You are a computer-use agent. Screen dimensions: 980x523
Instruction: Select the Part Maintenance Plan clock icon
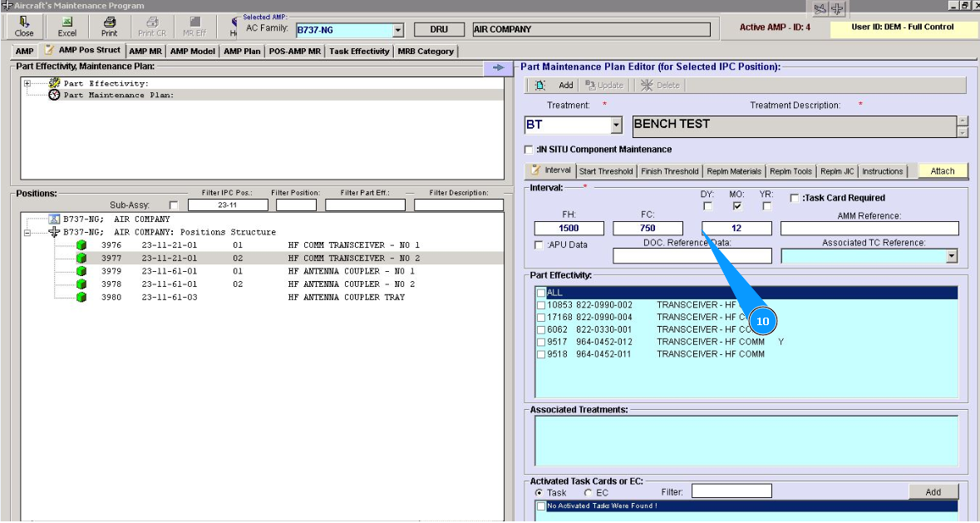coord(55,95)
